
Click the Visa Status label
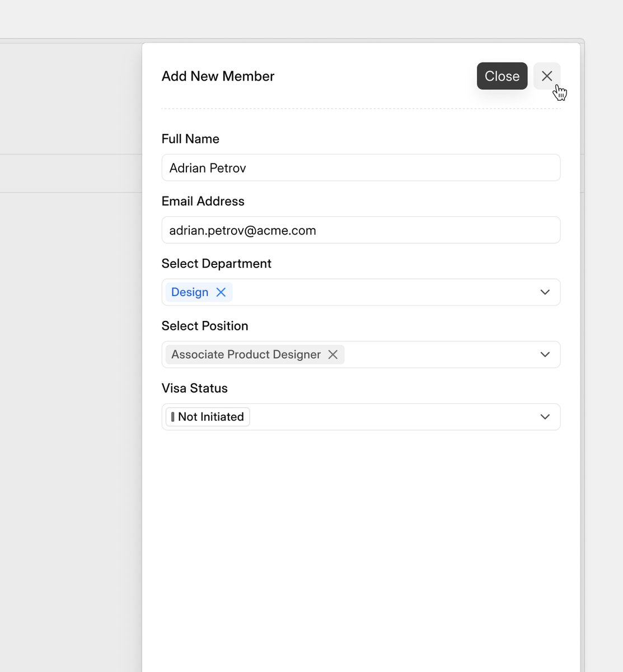coord(195,388)
